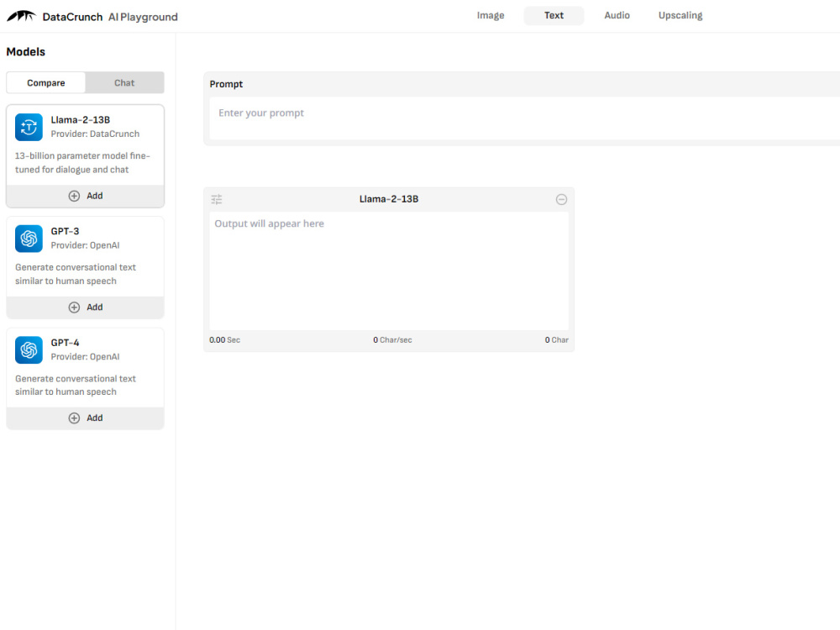Viewport: 840px width, 630px height.
Task: Focus the Enter your prompt field
Action: tap(524, 118)
